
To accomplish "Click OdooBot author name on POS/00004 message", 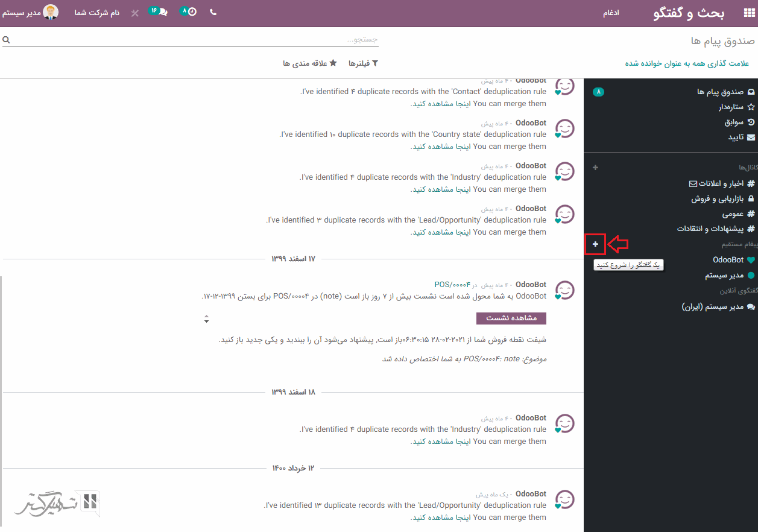I will click(x=531, y=285).
